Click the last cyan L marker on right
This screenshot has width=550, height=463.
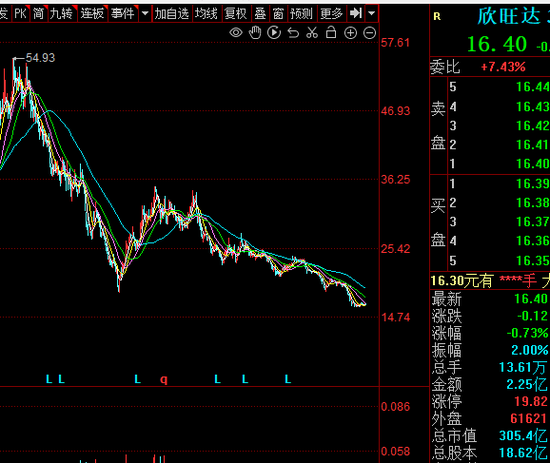pos(288,379)
